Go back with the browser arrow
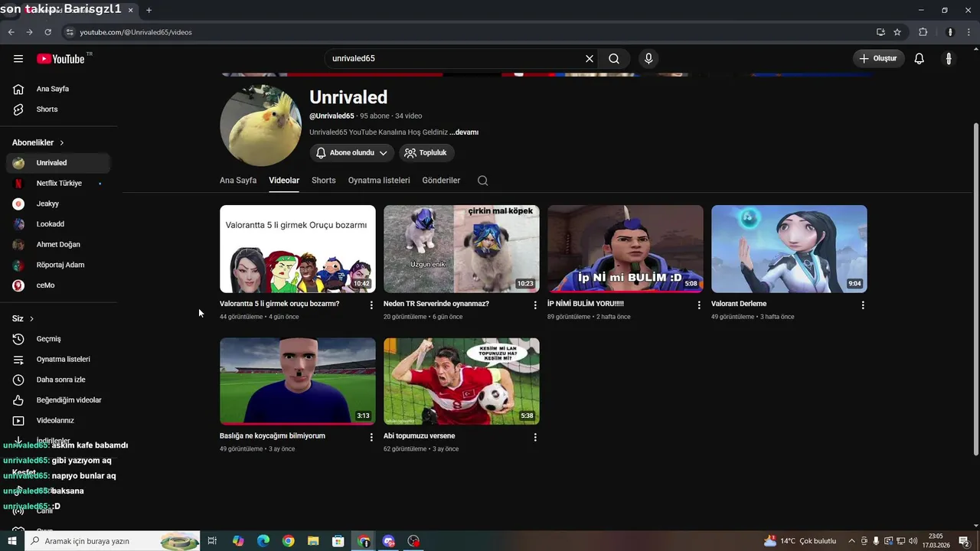The width and height of the screenshot is (980, 551). pyautogui.click(x=11, y=32)
